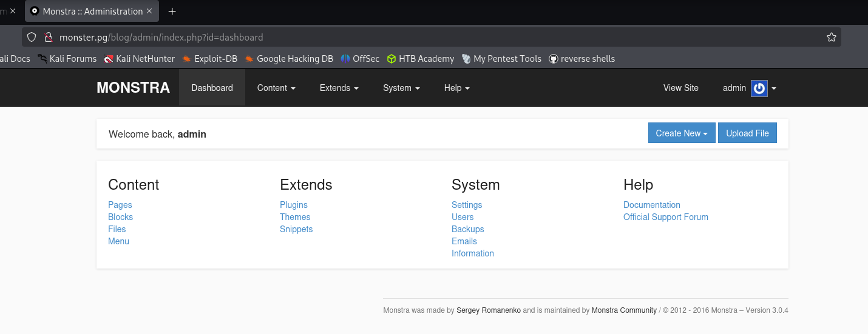Close the Monstra Administration tab
This screenshot has width=868, height=334.
(x=149, y=11)
